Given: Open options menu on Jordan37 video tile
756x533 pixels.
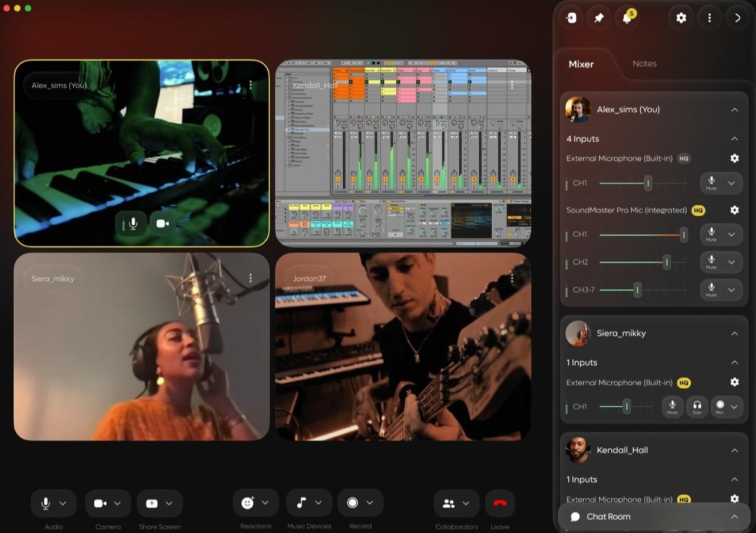Looking at the screenshot, I should [512, 278].
